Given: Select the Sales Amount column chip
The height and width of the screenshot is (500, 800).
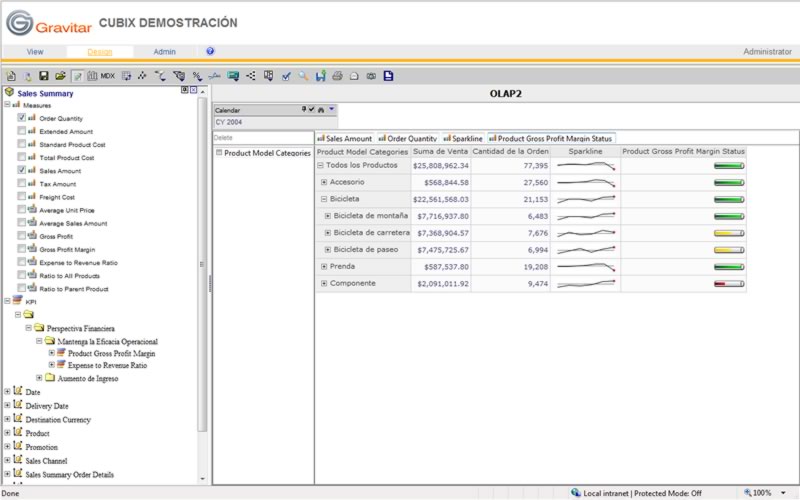Looking at the screenshot, I should tap(344, 138).
